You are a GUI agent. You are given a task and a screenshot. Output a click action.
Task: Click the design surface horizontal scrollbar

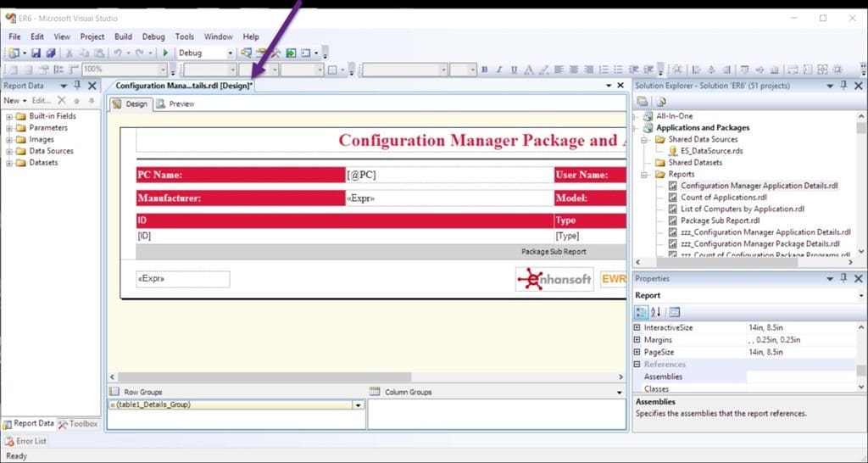click(264, 377)
